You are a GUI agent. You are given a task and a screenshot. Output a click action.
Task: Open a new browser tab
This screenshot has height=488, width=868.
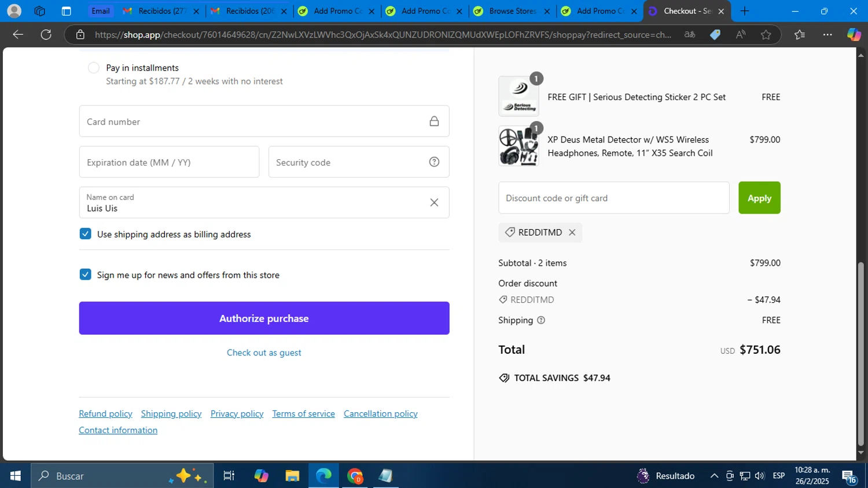coord(745,11)
